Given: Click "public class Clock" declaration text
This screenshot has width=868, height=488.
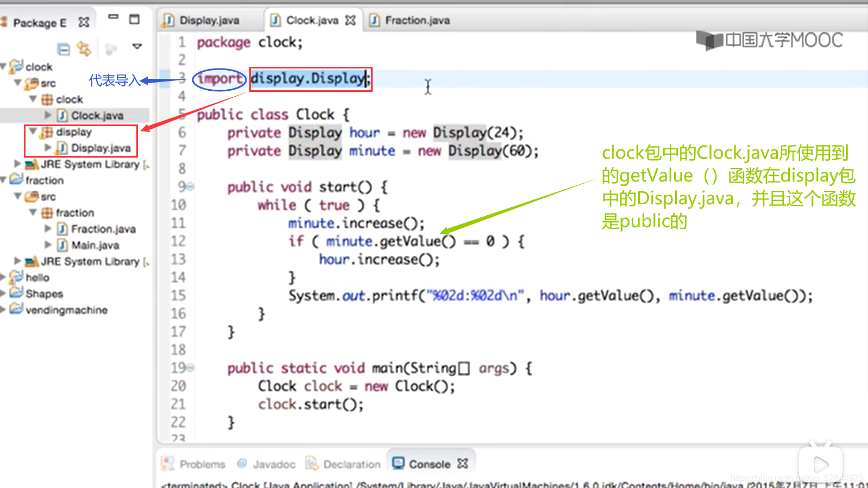Looking at the screenshot, I should (x=266, y=115).
